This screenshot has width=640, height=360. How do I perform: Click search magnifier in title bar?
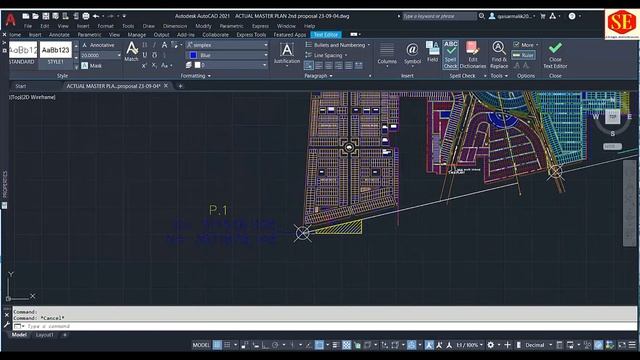(482, 16)
